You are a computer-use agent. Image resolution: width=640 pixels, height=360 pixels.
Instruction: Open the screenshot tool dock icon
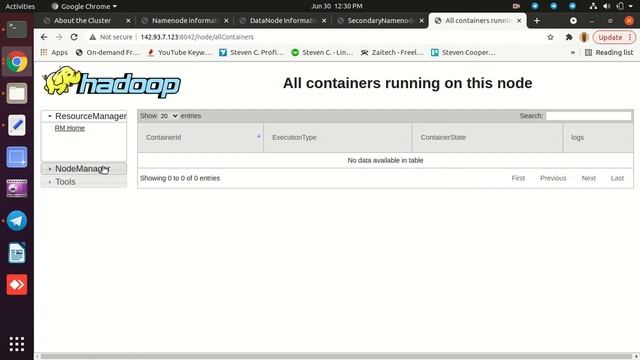(17, 157)
